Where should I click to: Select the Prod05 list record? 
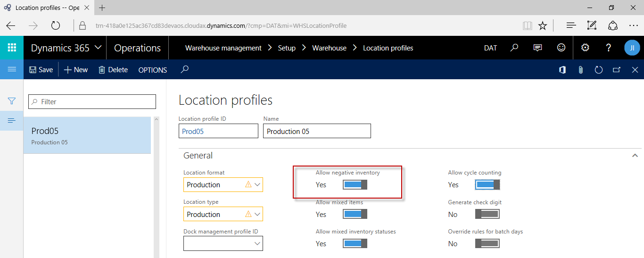click(x=87, y=135)
